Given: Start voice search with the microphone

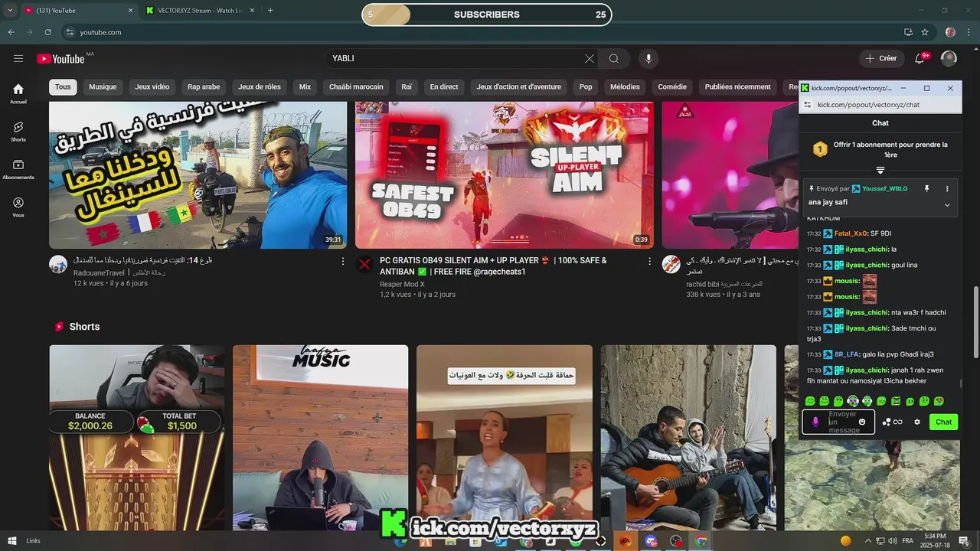Looking at the screenshot, I should (x=648, y=59).
